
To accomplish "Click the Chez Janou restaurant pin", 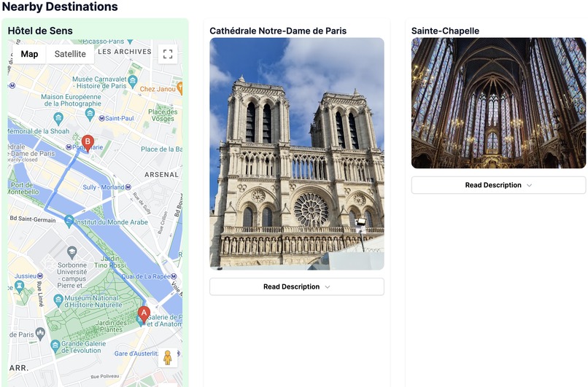I will (x=180, y=88).
